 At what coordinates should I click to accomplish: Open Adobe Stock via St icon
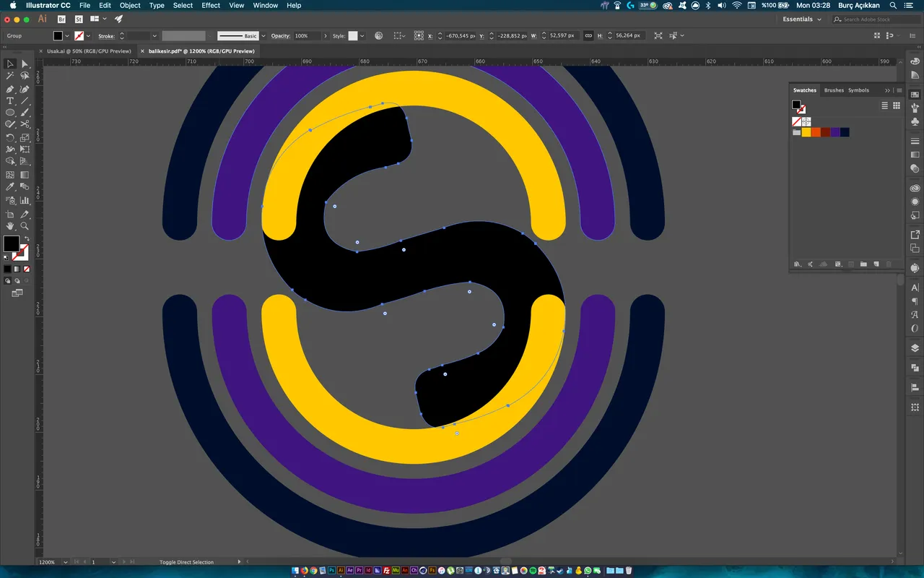[79, 20]
